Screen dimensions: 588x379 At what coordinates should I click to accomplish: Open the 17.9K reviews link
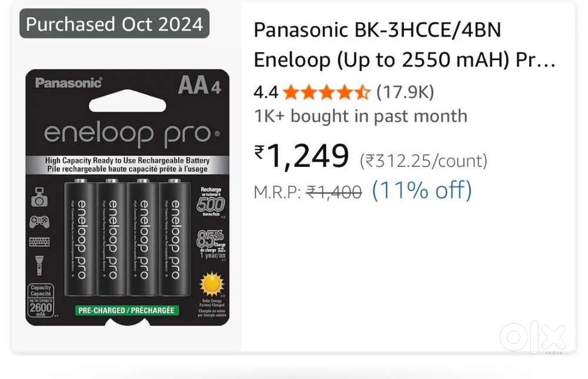pos(405,92)
